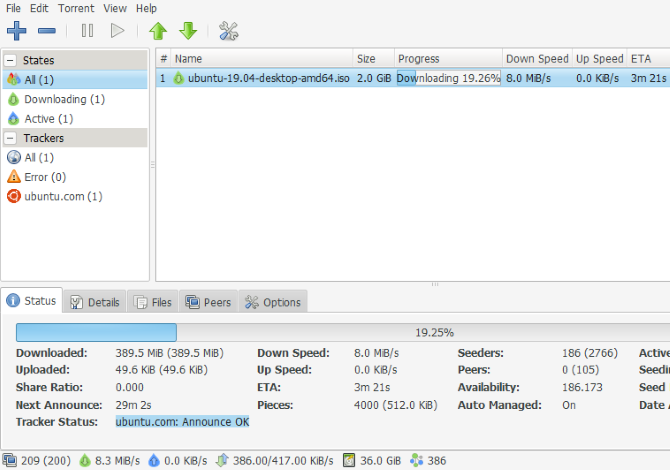This screenshot has height=470, width=670.
Task: Click the torrent row progress bar
Action: click(449, 78)
